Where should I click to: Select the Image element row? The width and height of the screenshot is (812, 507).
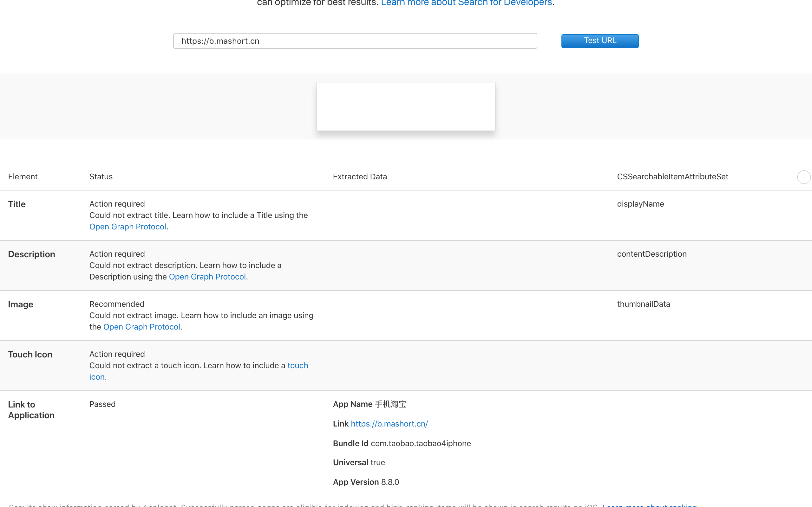point(20,304)
